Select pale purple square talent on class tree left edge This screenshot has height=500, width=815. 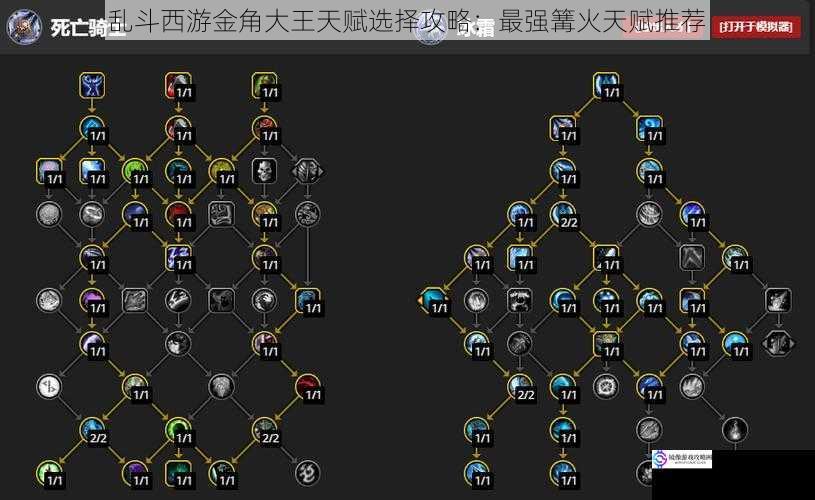pos(49,171)
